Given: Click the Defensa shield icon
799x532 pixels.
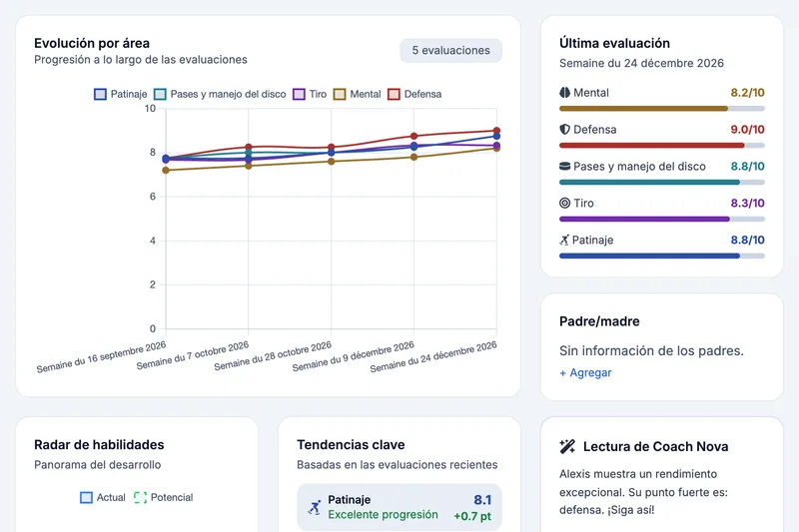Looking at the screenshot, I should 564,130.
